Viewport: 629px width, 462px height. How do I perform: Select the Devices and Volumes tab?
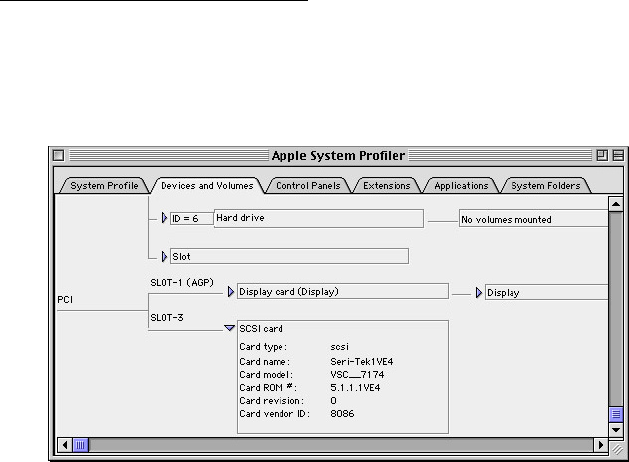click(207, 186)
